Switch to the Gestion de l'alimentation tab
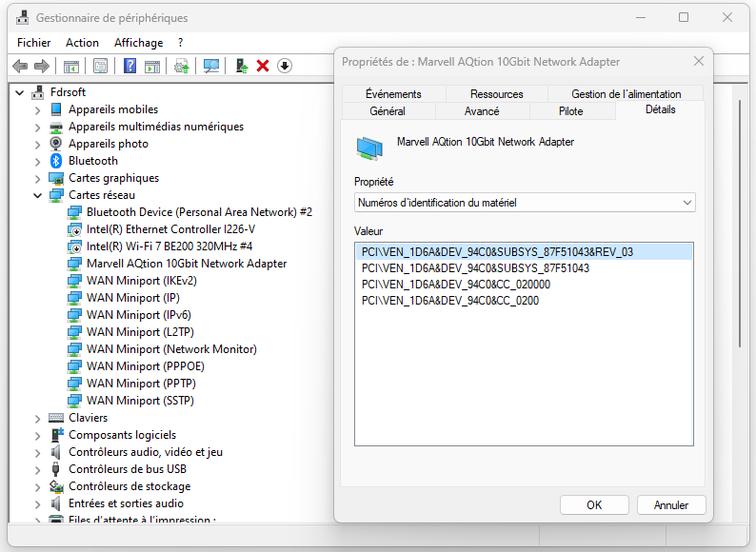The height and width of the screenshot is (552, 756). (x=626, y=94)
